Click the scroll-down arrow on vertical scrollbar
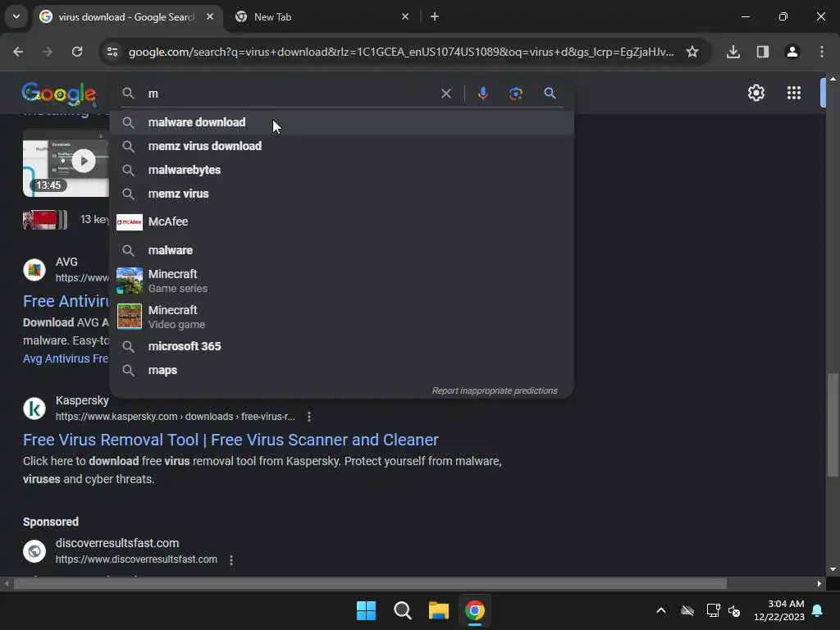The image size is (840, 630). 833,569
